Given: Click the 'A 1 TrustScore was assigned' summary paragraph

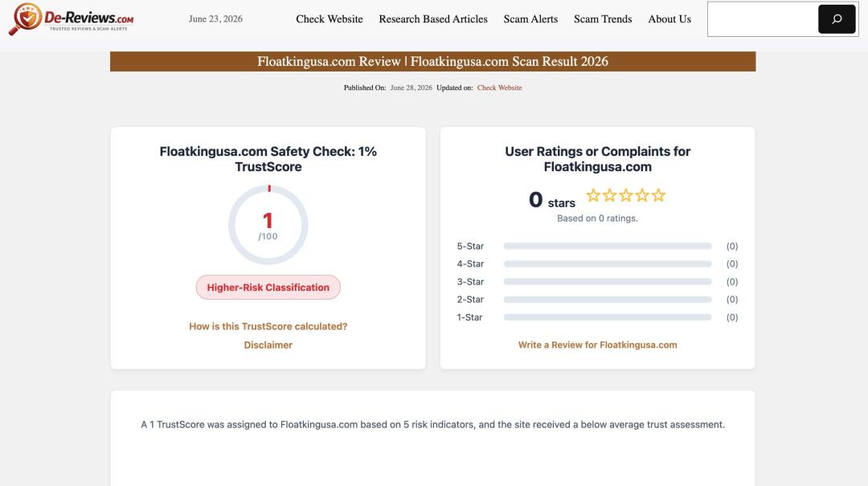Looking at the screenshot, I should click(433, 425).
